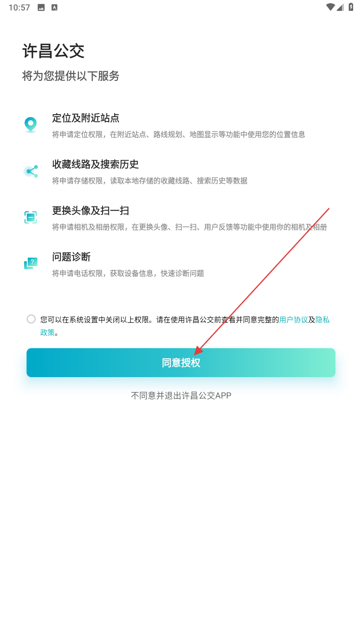Tap the question mark diagnosis icon
This screenshot has height=644, width=362.
[31, 264]
